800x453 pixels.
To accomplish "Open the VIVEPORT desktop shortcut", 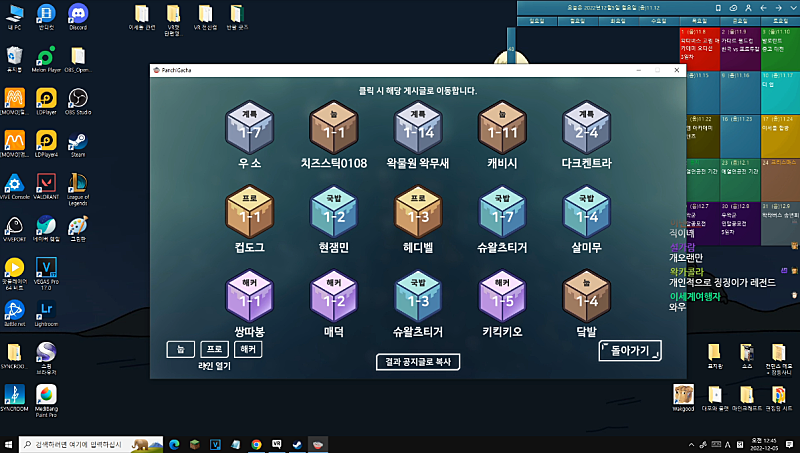I will pos(14,229).
